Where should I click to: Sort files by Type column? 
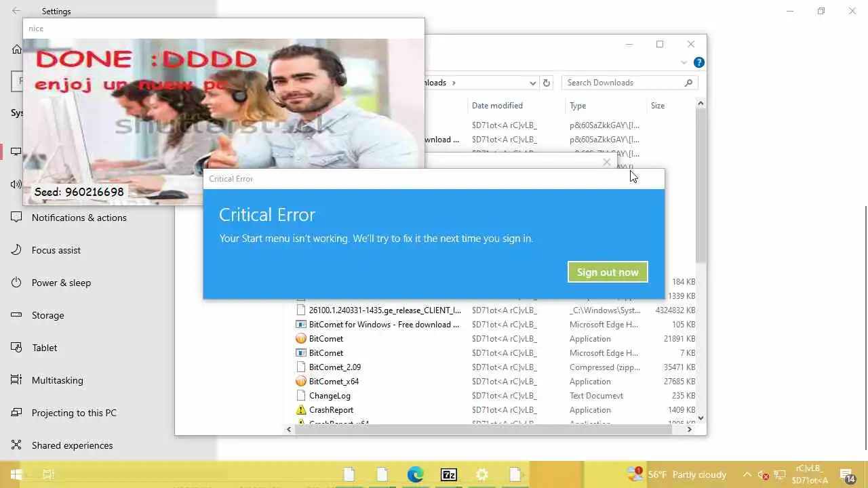point(578,106)
